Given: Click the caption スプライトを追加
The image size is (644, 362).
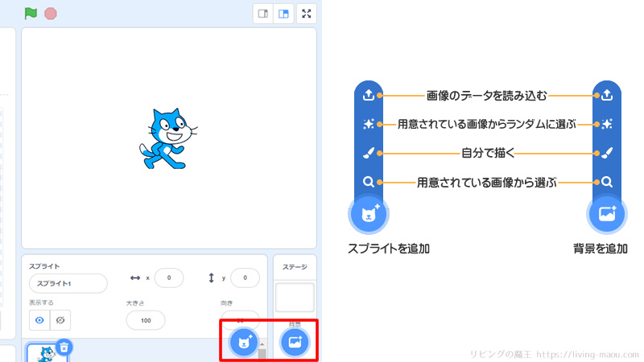Looking at the screenshot, I should [x=389, y=249].
